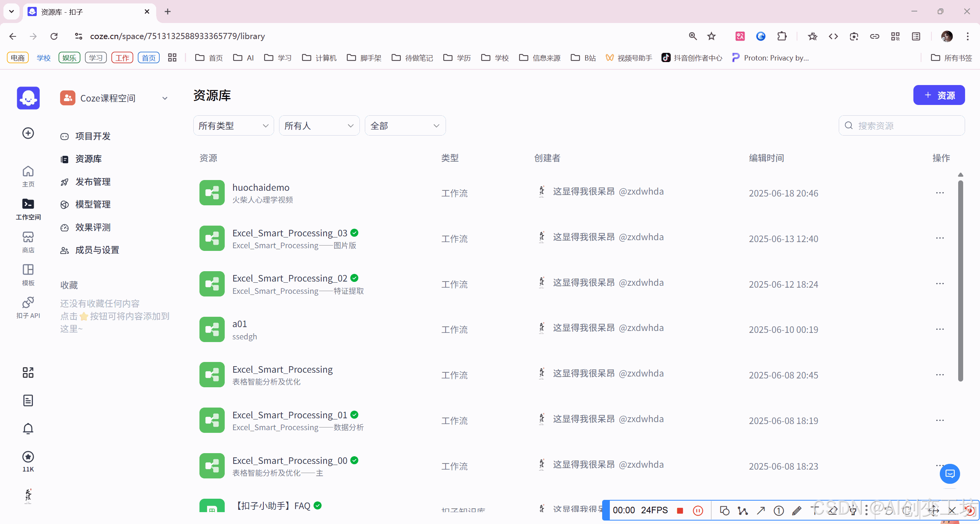Click the Coze logo icon
The width and height of the screenshot is (980, 524).
point(28,98)
